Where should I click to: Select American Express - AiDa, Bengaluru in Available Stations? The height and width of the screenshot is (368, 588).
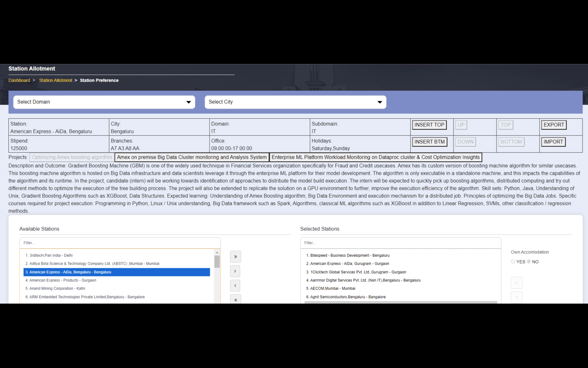117,272
